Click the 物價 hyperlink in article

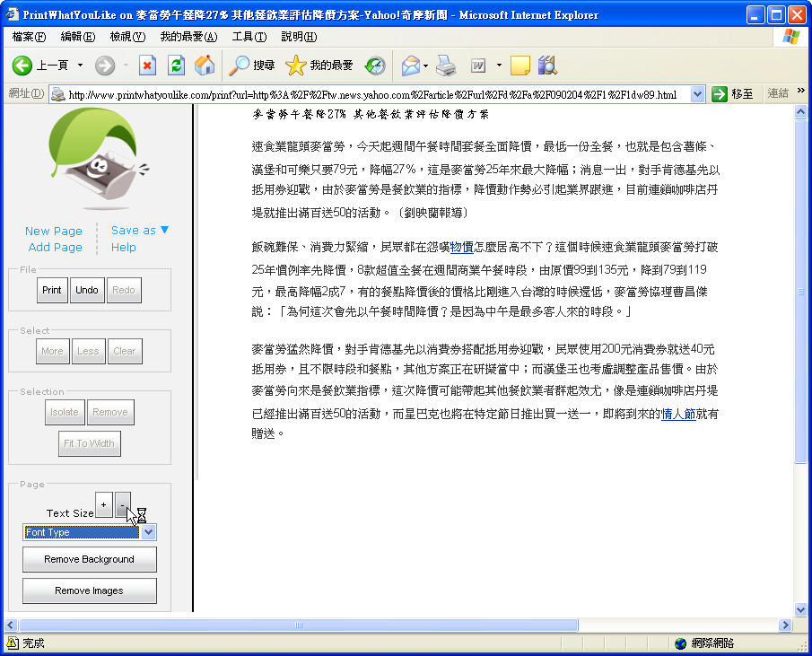[462, 247]
